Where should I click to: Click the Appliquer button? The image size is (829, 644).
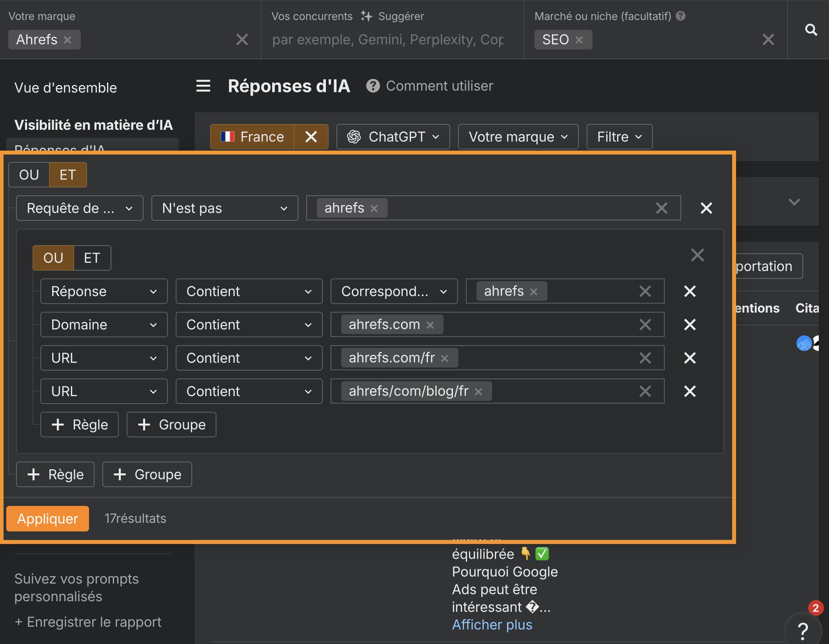(x=47, y=518)
